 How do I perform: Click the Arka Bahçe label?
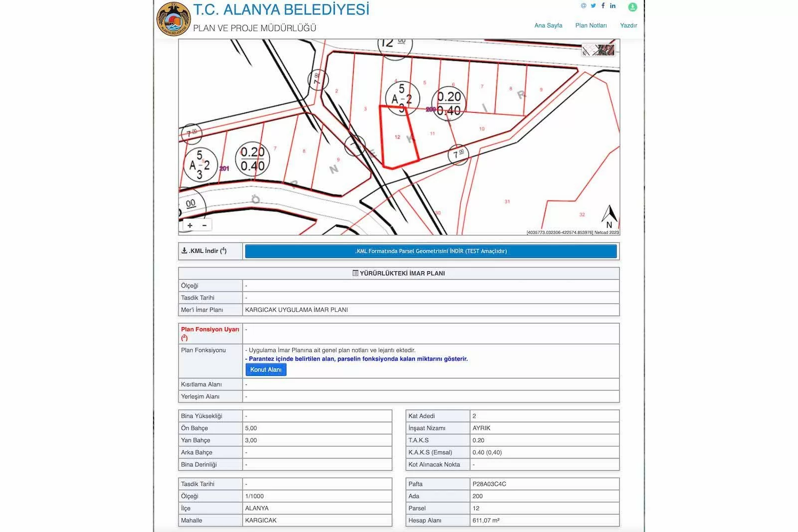pyautogui.click(x=197, y=452)
